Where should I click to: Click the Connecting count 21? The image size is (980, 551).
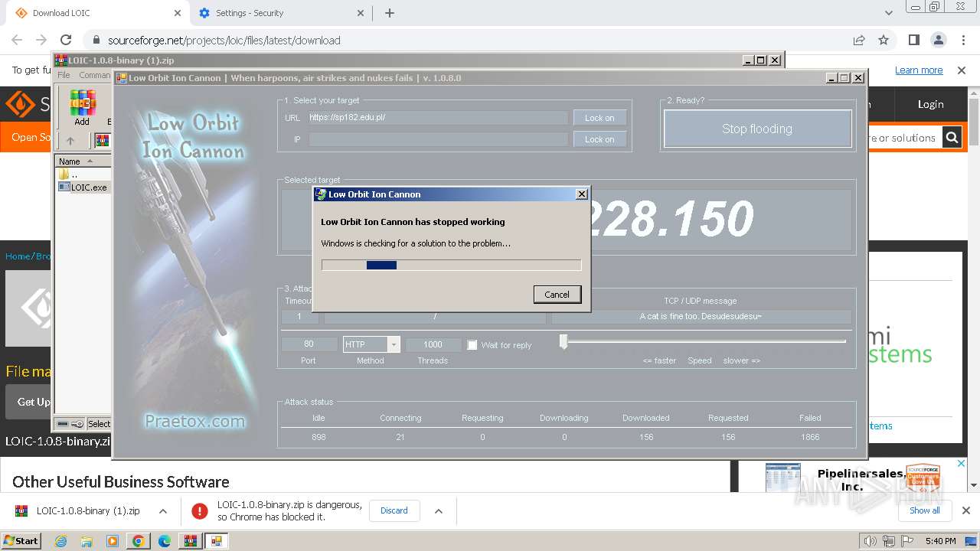tap(400, 437)
